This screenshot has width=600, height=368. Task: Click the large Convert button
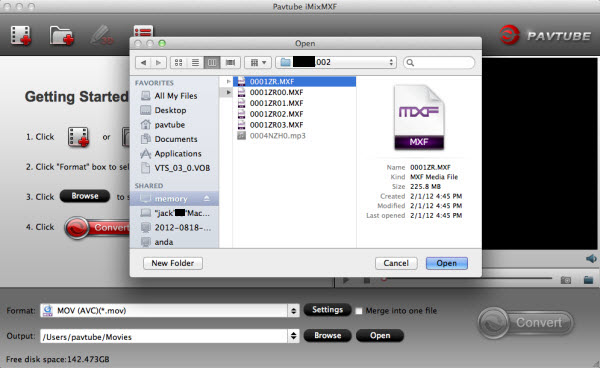tap(526, 322)
